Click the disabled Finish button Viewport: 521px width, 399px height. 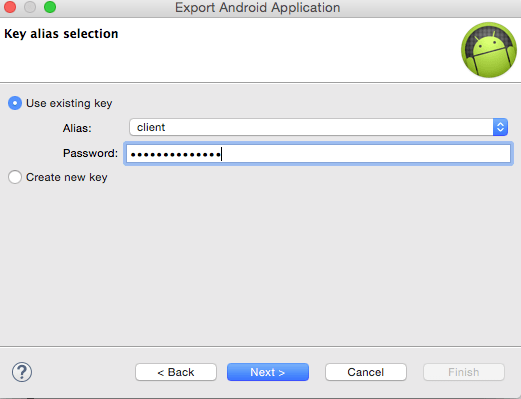(x=464, y=372)
